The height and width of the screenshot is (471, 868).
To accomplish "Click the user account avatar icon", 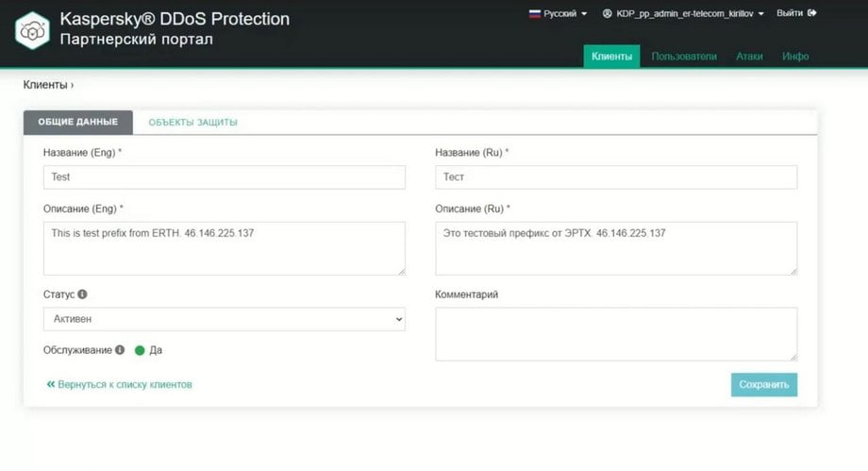I will (x=608, y=13).
